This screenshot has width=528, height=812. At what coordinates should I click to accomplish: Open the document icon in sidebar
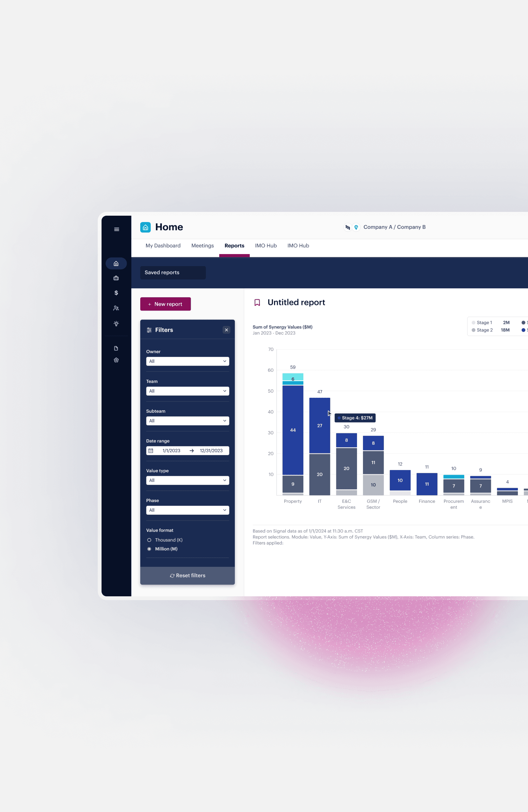point(116,348)
